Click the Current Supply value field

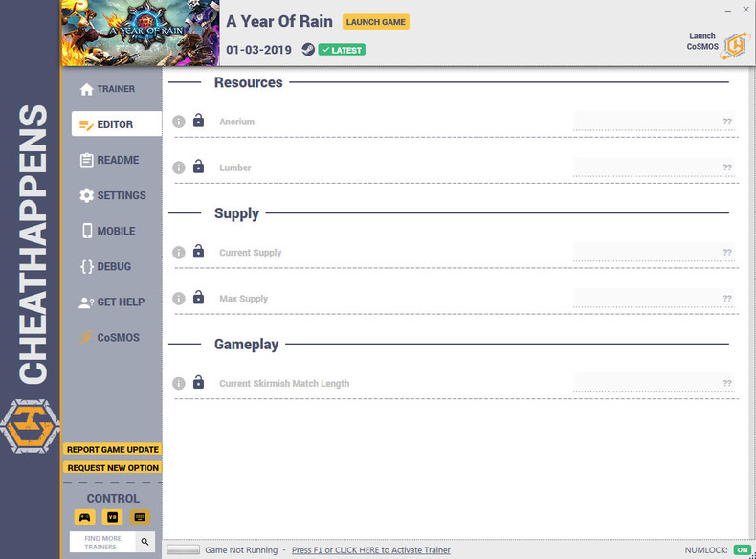pos(655,252)
